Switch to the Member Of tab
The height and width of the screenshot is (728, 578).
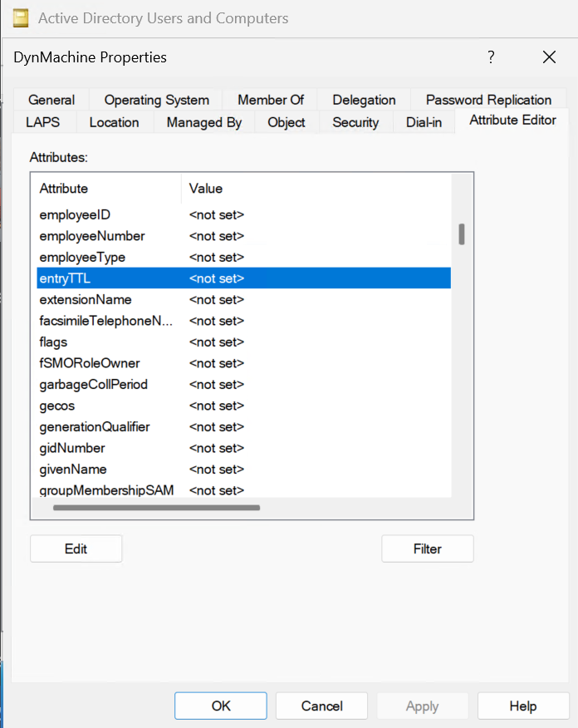pyautogui.click(x=270, y=99)
